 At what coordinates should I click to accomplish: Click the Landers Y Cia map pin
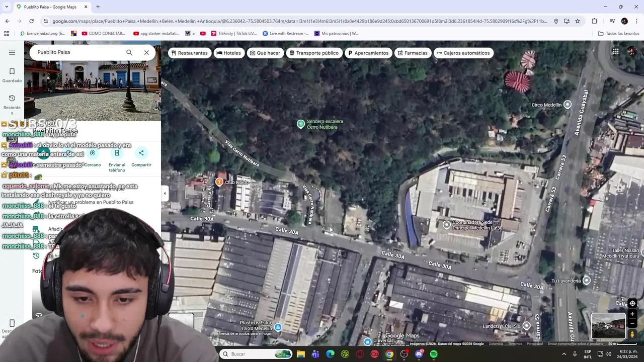tap(526, 326)
